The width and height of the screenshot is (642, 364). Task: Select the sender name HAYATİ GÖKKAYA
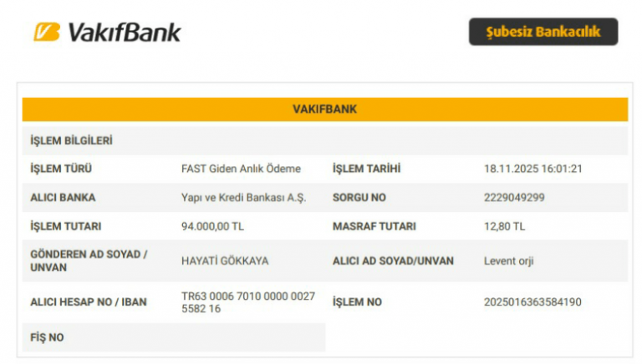coord(225,261)
